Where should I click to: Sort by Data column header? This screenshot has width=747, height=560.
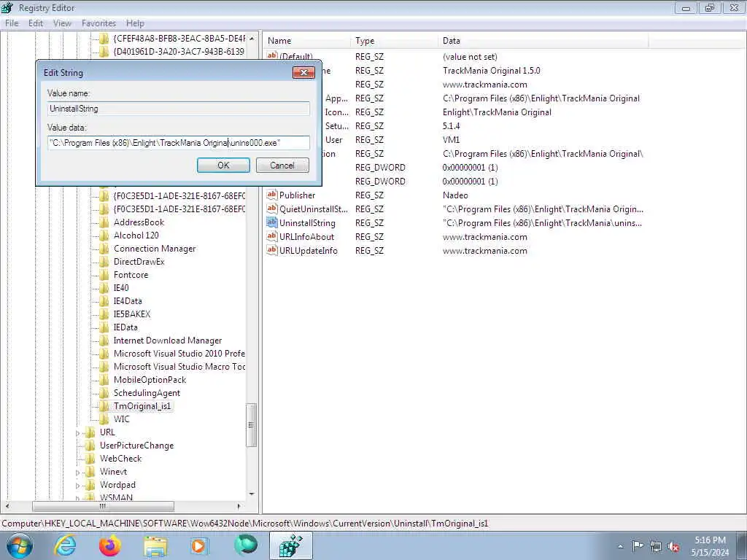pos(543,41)
